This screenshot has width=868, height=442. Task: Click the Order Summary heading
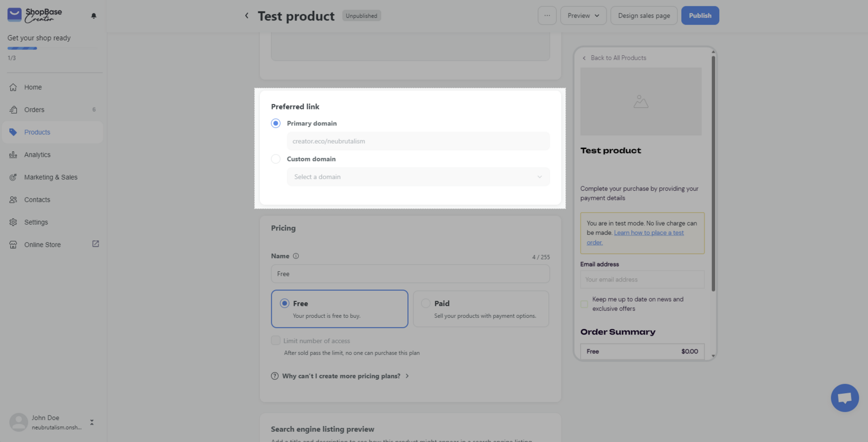pyautogui.click(x=618, y=332)
